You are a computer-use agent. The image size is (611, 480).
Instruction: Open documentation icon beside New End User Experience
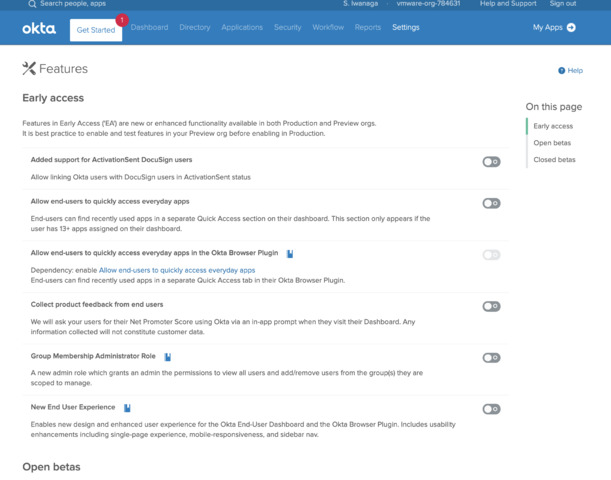click(x=127, y=408)
